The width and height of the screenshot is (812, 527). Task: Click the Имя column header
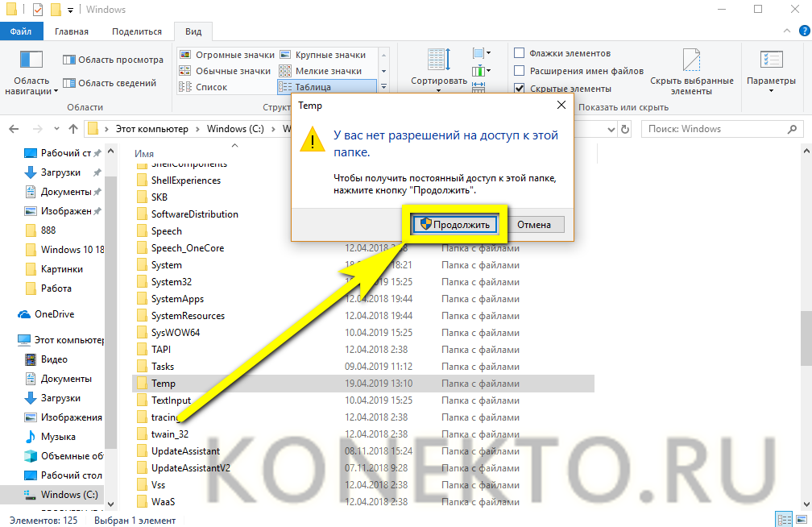click(144, 154)
